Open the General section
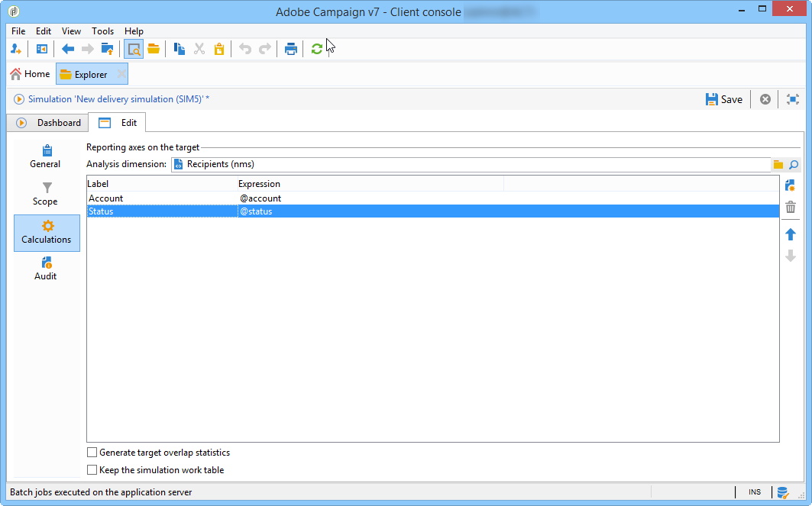The image size is (812, 506). (x=45, y=156)
